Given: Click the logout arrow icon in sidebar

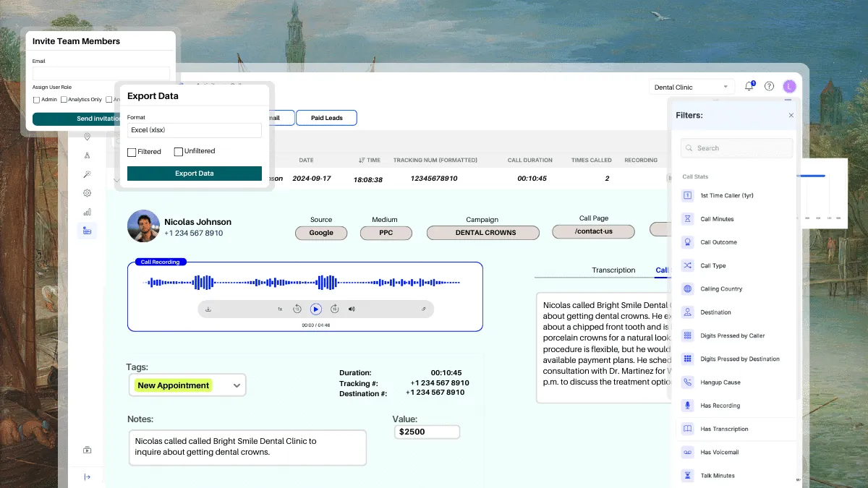Looking at the screenshot, I should (87, 476).
